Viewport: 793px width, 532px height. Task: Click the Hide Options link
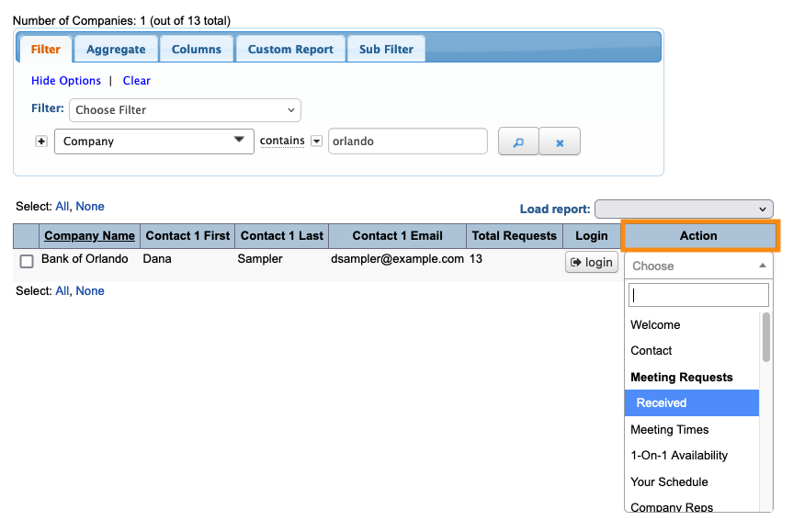(x=66, y=81)
